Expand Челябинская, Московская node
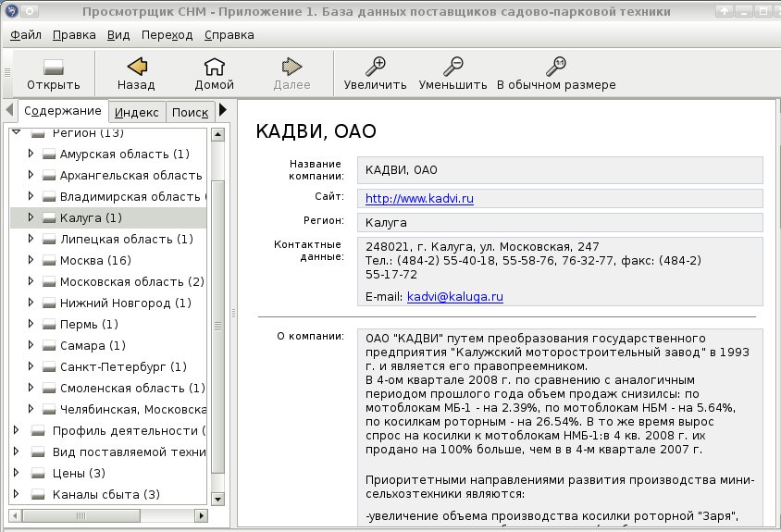The height and width of the screenshot is (532, 781). pos(31,409)
